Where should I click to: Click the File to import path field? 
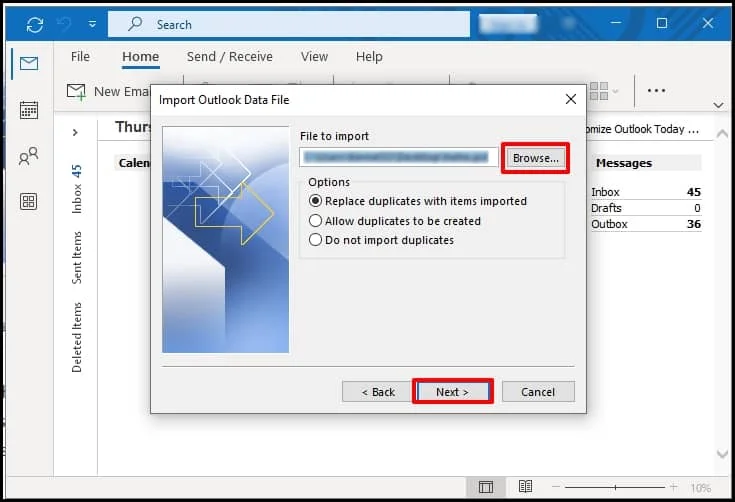[398, 158]
